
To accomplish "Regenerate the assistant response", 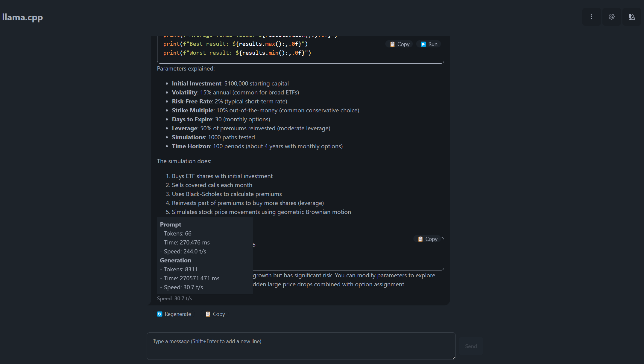I will [x=174, y=314].
